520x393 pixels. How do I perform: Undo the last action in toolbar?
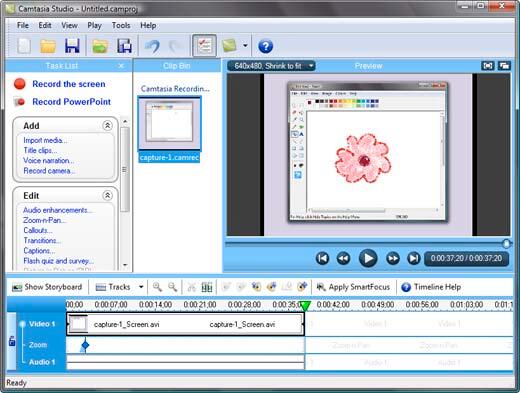[152, 46]
